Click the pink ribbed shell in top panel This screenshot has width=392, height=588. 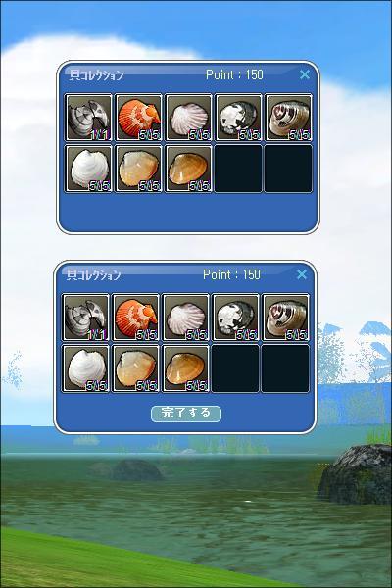pyautogui.click(x=189, y=118)
